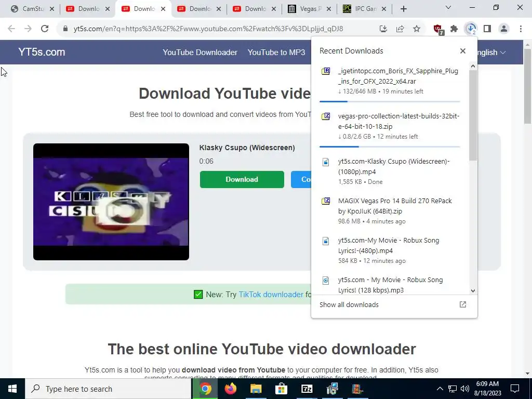Toggle the Chrome downloads toolbar icon

click(471, 29)
